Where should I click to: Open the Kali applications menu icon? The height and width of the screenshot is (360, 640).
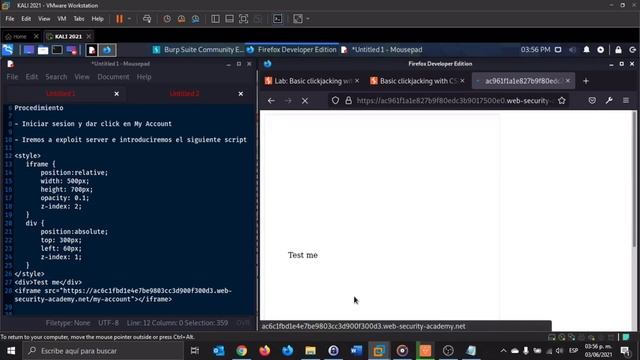click(x=8, y=50)
